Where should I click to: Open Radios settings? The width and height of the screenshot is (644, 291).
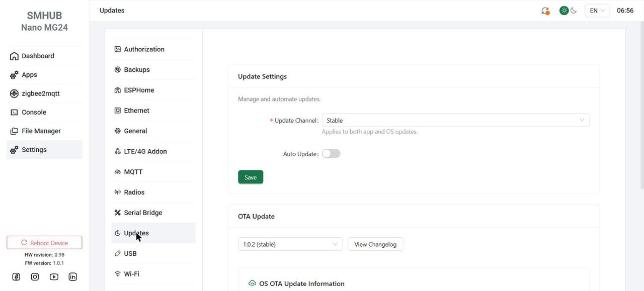click(153, 192)
